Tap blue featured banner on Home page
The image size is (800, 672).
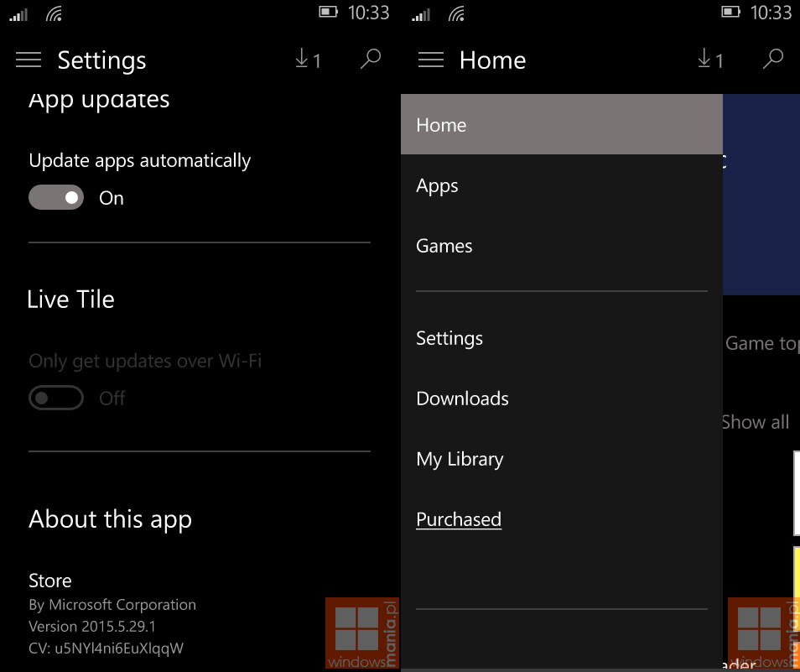(761, 195)
